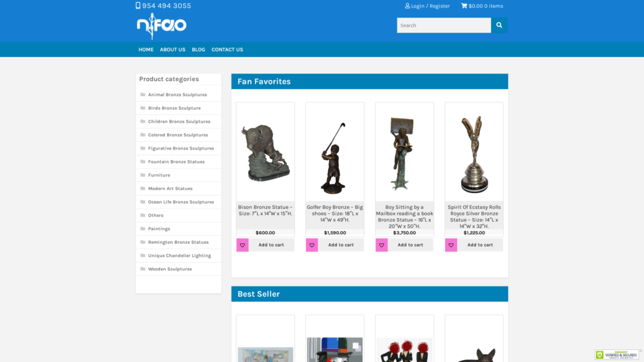Click folder icon beside Modern Art Statues
This screenshot has width=644, height=362.
point(143,189)
